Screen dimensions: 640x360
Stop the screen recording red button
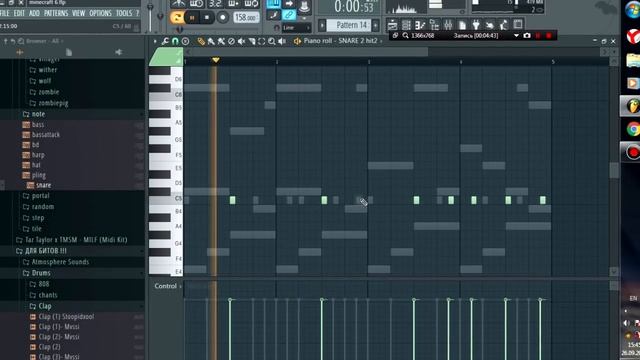(549, 36)
